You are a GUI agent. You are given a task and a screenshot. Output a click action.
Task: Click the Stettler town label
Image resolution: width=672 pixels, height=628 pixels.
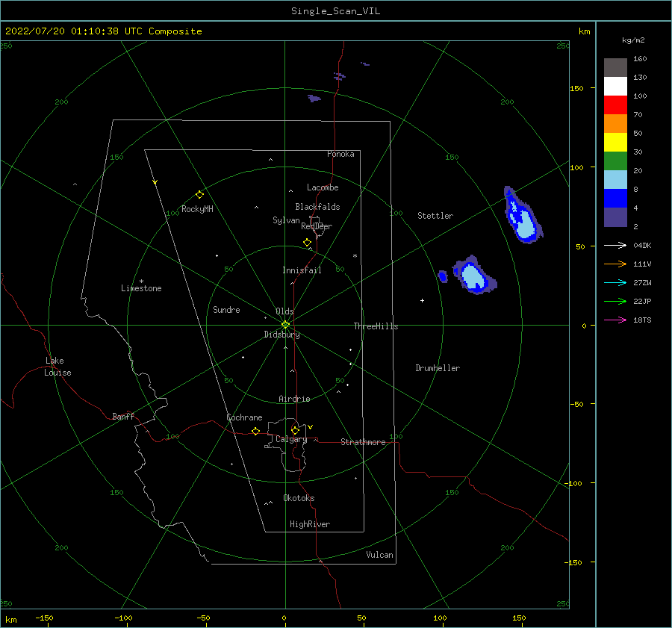pyautogui.click(x=435, y=216)
